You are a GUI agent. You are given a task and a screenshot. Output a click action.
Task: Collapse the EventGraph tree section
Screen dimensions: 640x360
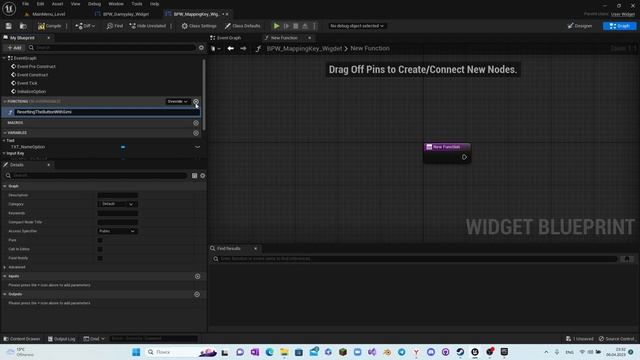click(4, 58)
